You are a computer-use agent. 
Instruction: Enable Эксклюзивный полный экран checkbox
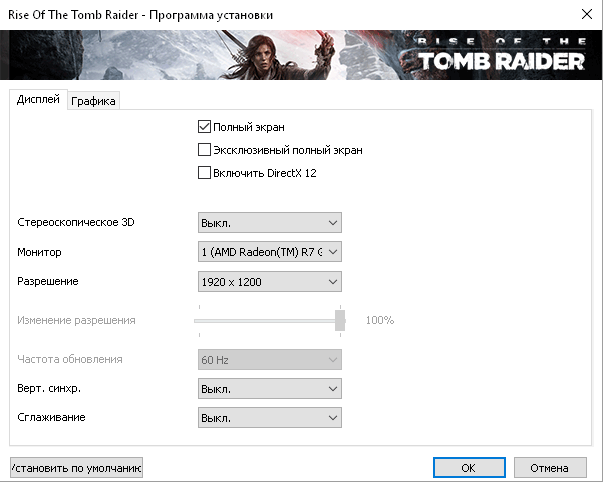tap(204, 150)
